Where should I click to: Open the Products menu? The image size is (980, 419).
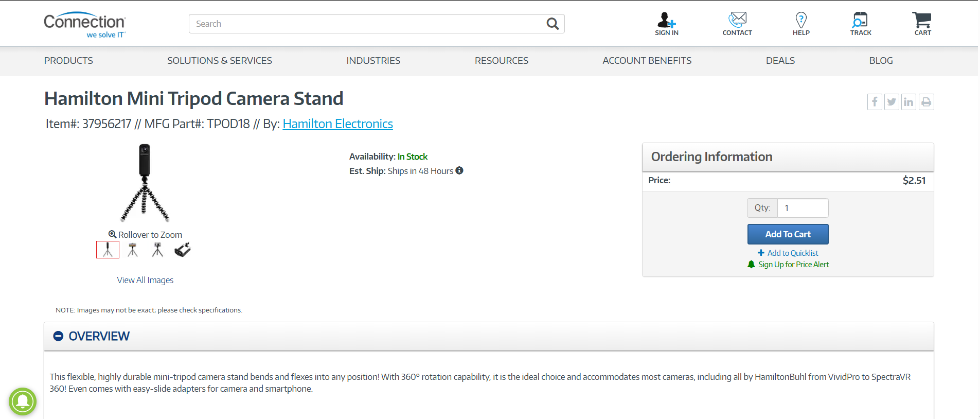tap(68, 61)
